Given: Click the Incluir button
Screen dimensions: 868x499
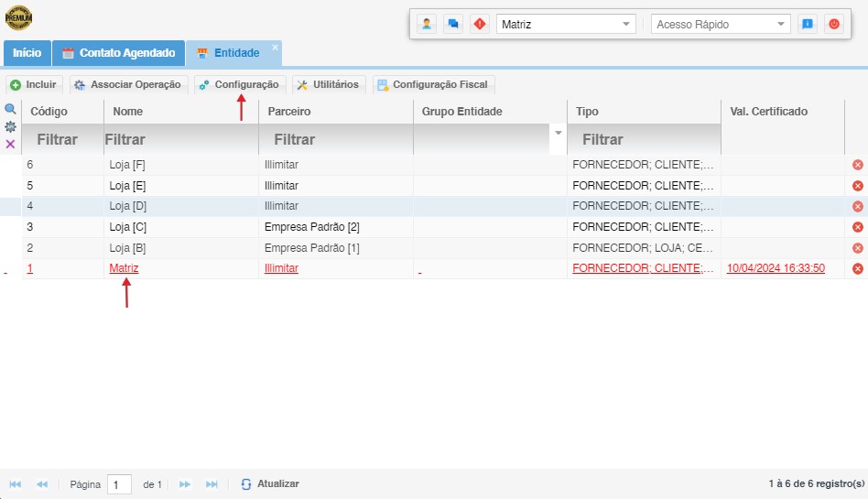Looking at the screenshot, I should tap(34, 84).
